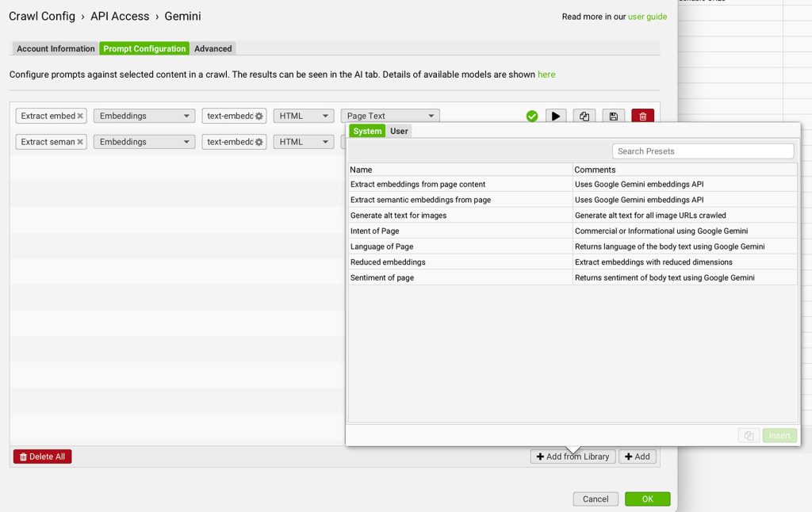Viewport: 812px width, 512px height.
Task: Expand HTML dropdown in first row
Action: click(304, 116)
